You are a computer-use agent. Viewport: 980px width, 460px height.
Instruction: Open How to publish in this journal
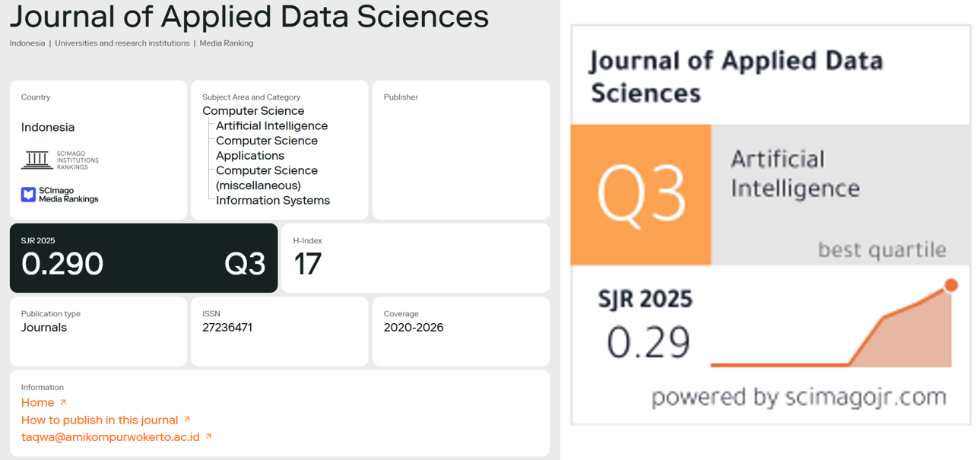[x=100, y=420]
